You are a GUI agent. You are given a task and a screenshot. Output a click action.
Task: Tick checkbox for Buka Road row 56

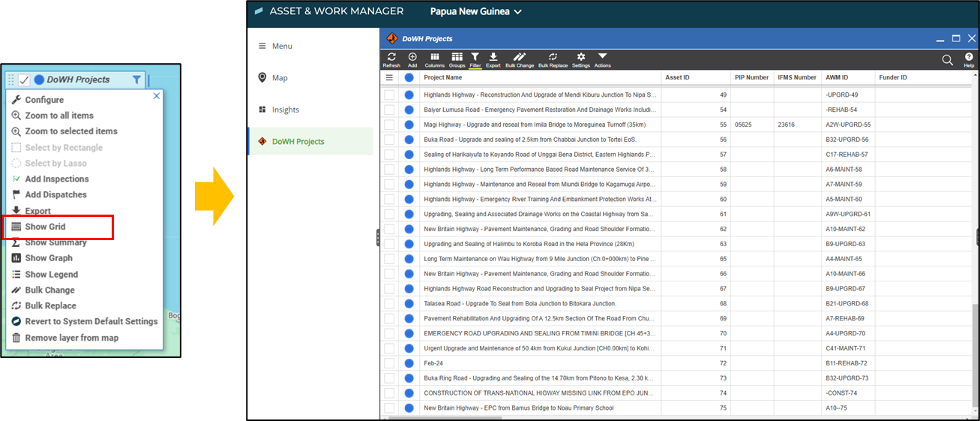[x=389, y=140]
